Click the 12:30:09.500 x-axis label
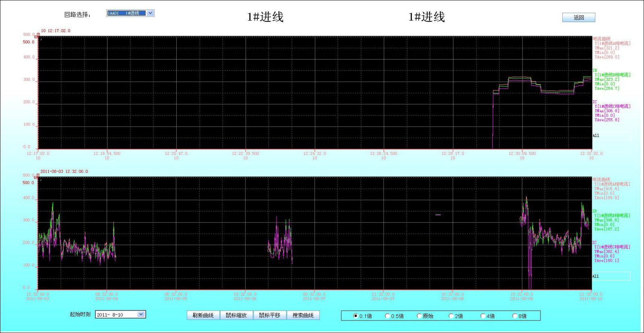644x333 pixels. 522,153
